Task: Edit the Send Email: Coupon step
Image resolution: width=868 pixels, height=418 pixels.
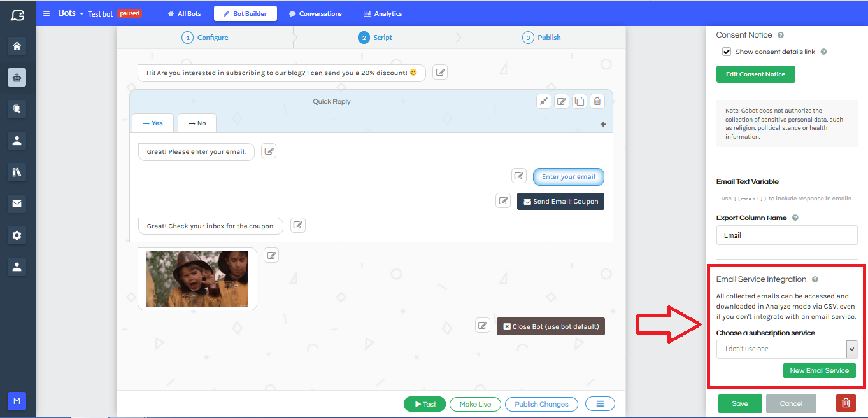Action: click(x=504, y=201)
